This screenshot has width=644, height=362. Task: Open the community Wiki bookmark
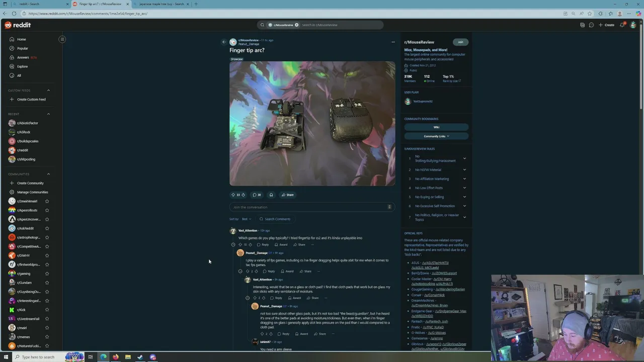coord(436,127)
